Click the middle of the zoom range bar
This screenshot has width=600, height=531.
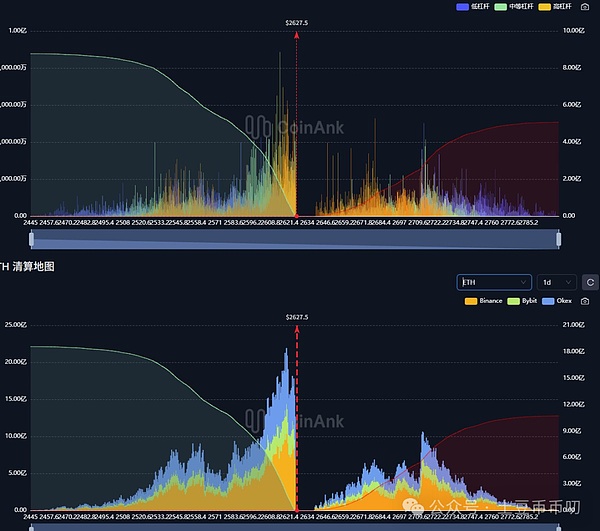click(295, 239)
